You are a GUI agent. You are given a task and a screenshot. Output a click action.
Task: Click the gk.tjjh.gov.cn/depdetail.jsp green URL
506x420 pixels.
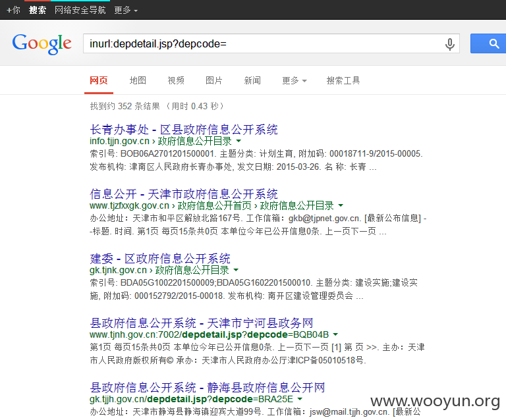point(191,399)
